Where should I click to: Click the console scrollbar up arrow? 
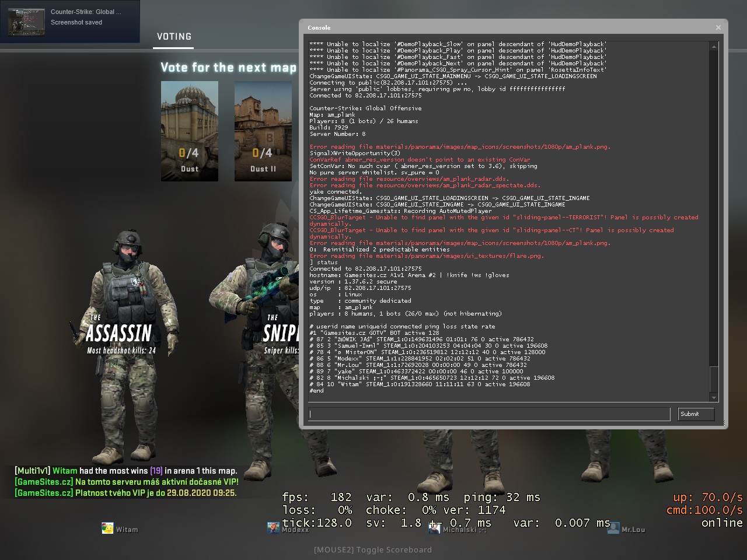pyautogui.click(x=714, y=46)
